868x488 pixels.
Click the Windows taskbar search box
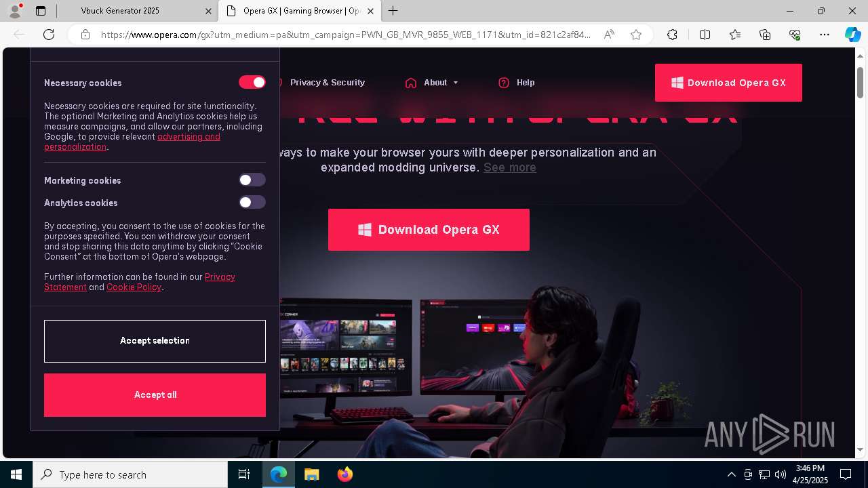130,474
